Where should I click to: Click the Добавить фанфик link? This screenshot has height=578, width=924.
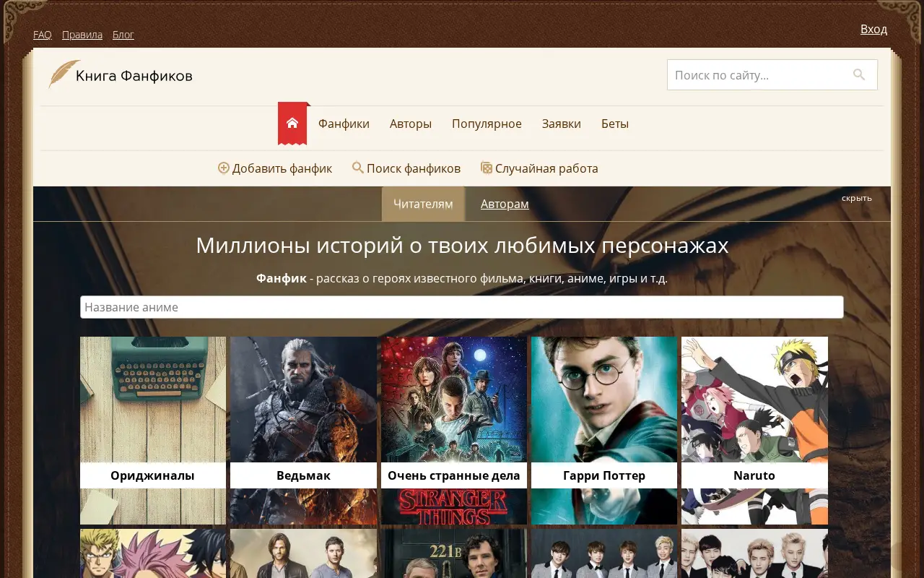282,168
